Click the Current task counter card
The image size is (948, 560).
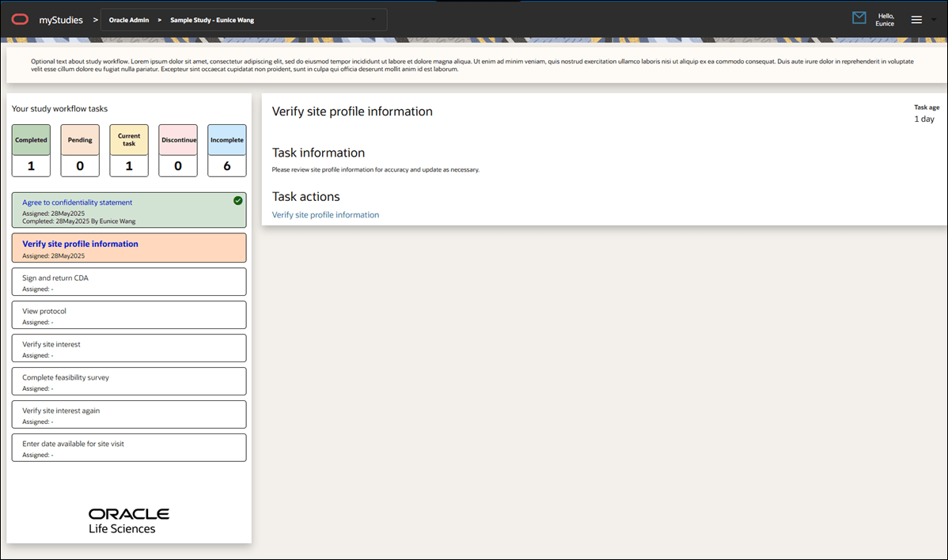coord(128,150)
